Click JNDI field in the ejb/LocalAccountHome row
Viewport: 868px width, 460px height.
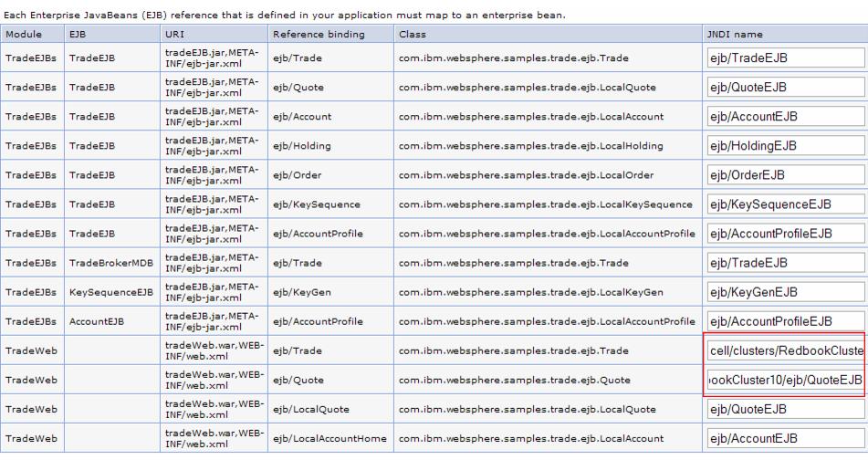pyautogui.click(x=786, y=439)
